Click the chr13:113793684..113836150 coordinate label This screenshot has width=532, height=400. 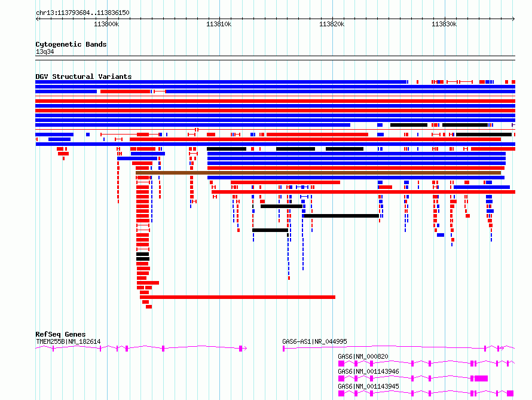click(82, 13)
